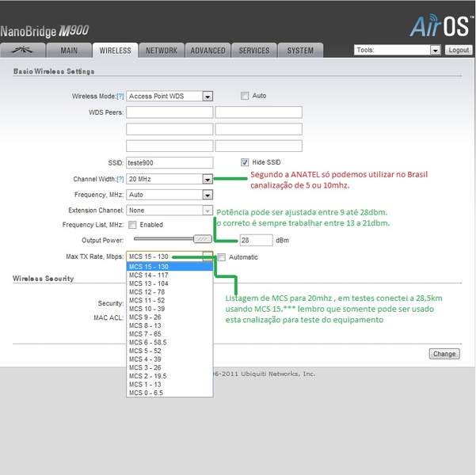Click the first WDS Peers field
The width and height of the screenshot is (476, 475).
[x=169, y=112]
